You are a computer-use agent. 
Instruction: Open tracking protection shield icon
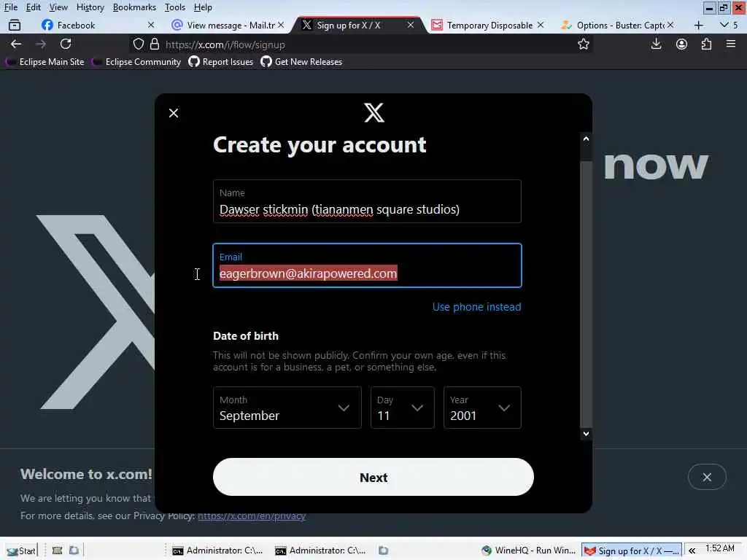pos(138,44)
